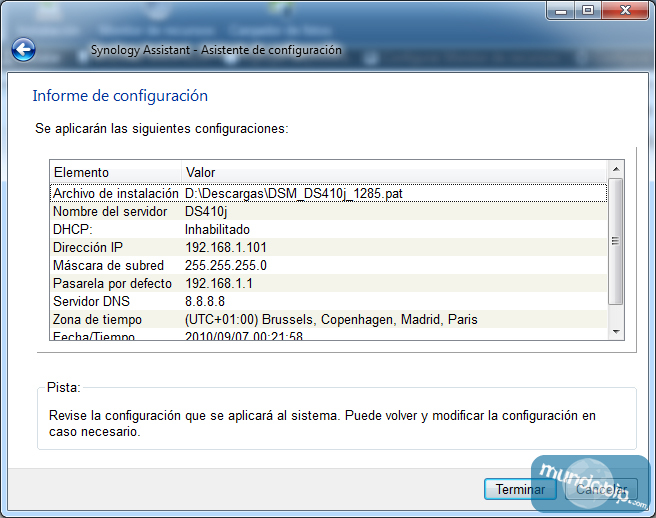Select the Nombre del servidor row
Screen dimensions: 656x518
(328, 211)
